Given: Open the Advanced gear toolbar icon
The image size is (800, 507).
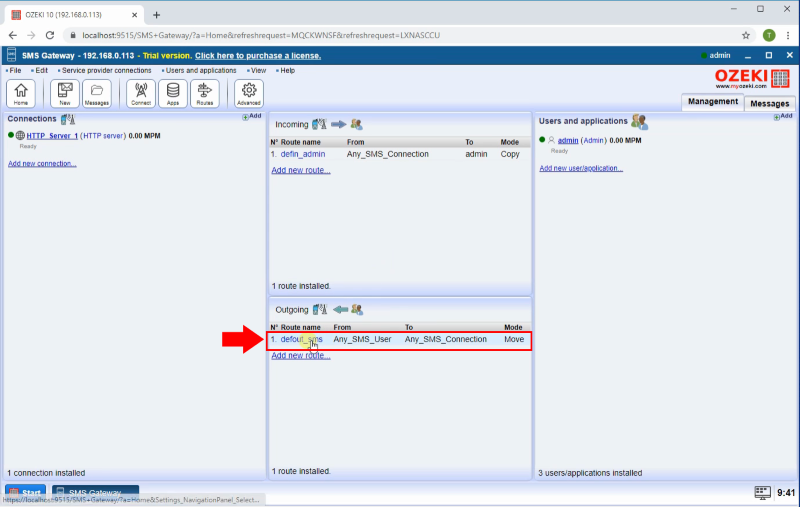Looking at the screenshot, I should coord(249,94).
